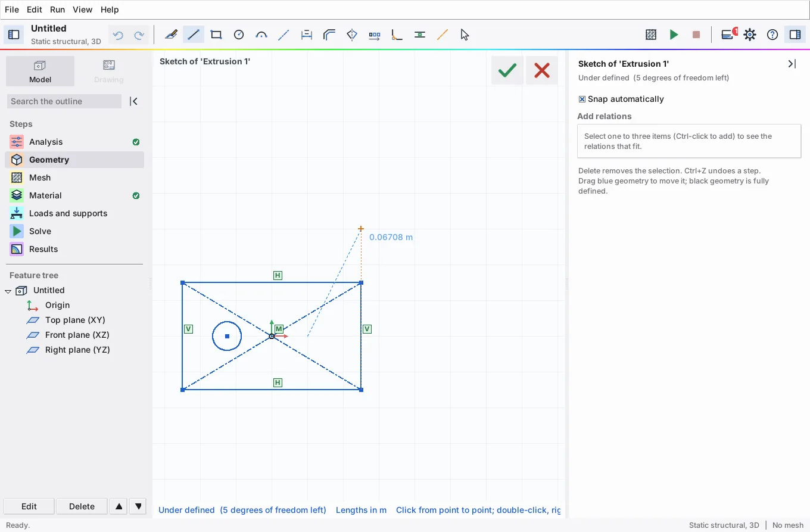Screen dimensions: 810x532
Task: Undo the last sketch step
Action: [x=118, y=35]
